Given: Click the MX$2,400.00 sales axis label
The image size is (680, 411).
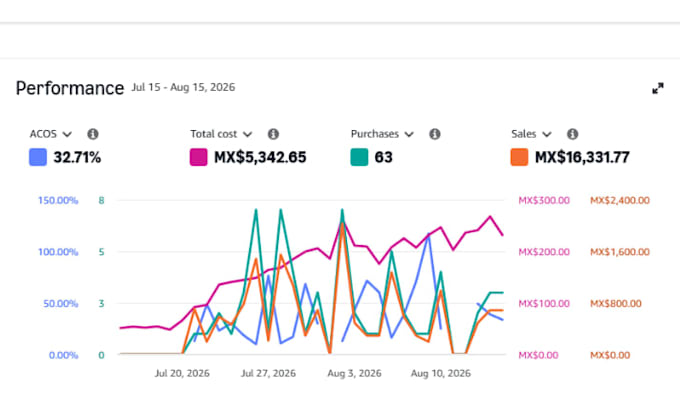Looking at the screenshot, I should (620, 200).
